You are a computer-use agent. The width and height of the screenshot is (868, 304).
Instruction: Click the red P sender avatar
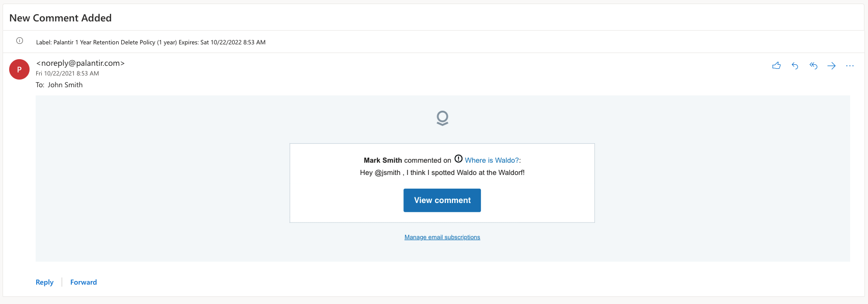click(19, 69)
